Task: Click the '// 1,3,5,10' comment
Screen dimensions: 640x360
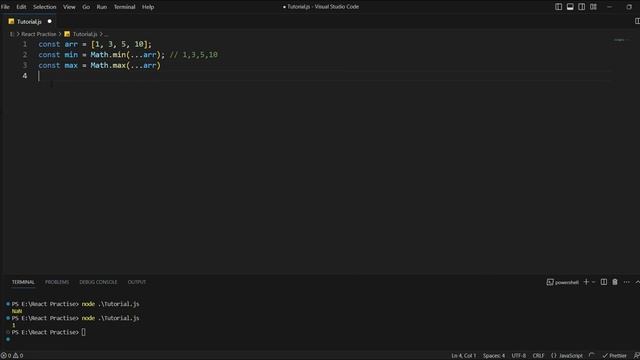Action: tap(194, 55)
